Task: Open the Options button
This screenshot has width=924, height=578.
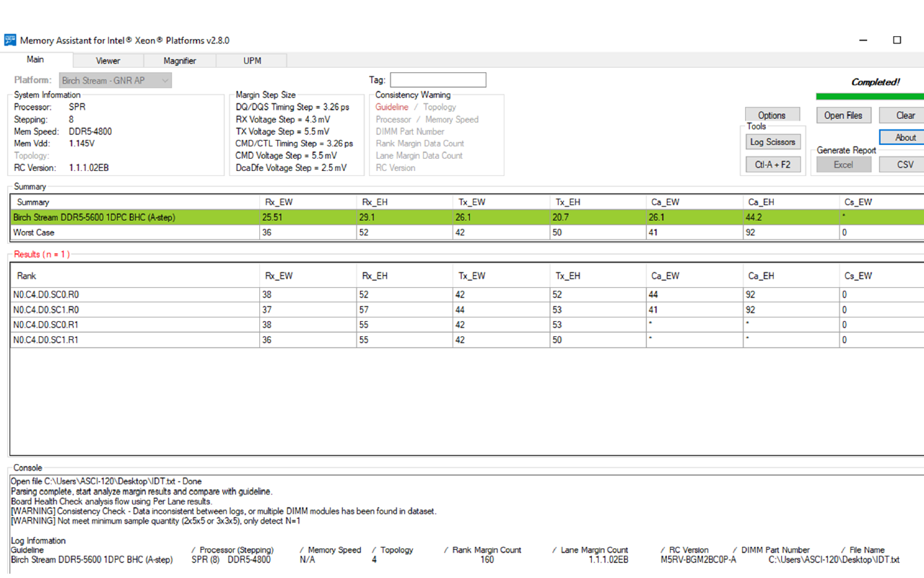Action: 772,115
